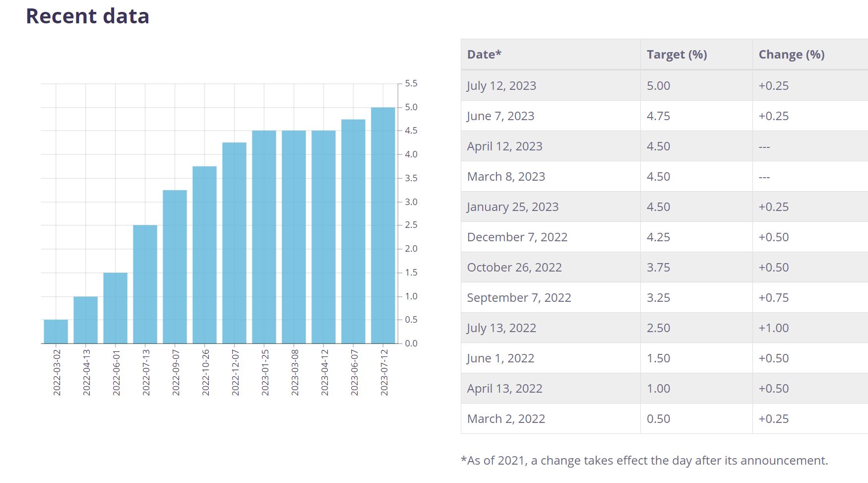Screen dimensions: 868x483
Task: Select the 'December 7, 2022' date cell
Action: tap(551, 237)
